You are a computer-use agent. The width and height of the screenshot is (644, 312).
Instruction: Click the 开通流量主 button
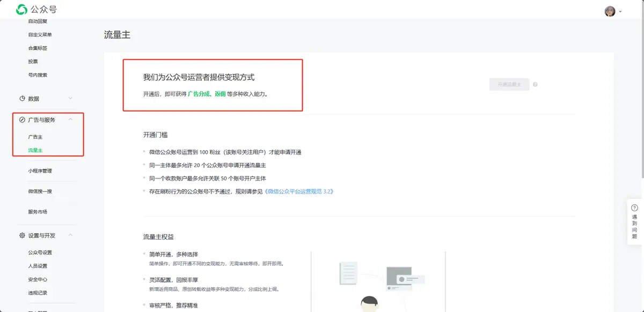509,85
